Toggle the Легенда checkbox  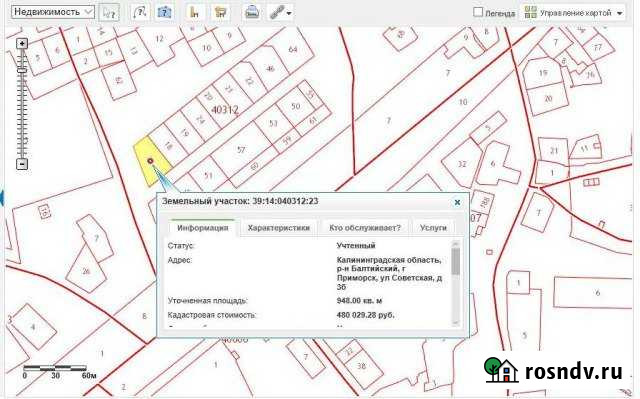click(478, 12)
